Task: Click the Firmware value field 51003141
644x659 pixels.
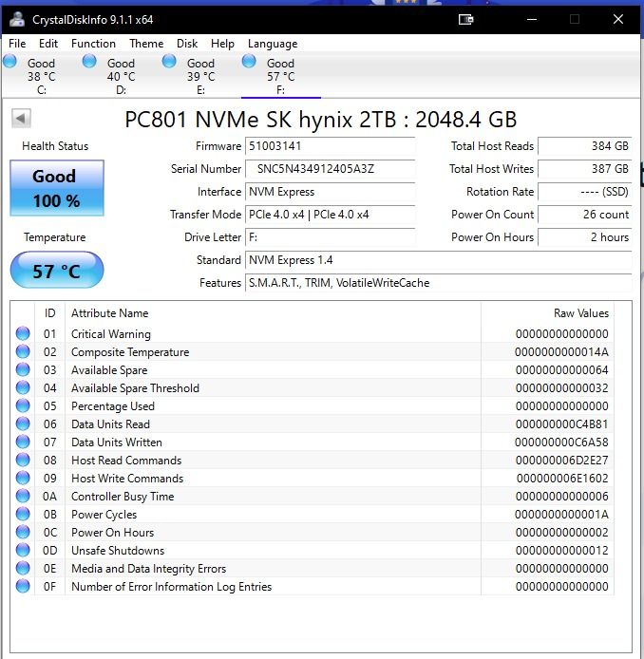Action: pyautogui.click(x=330, y=146)
